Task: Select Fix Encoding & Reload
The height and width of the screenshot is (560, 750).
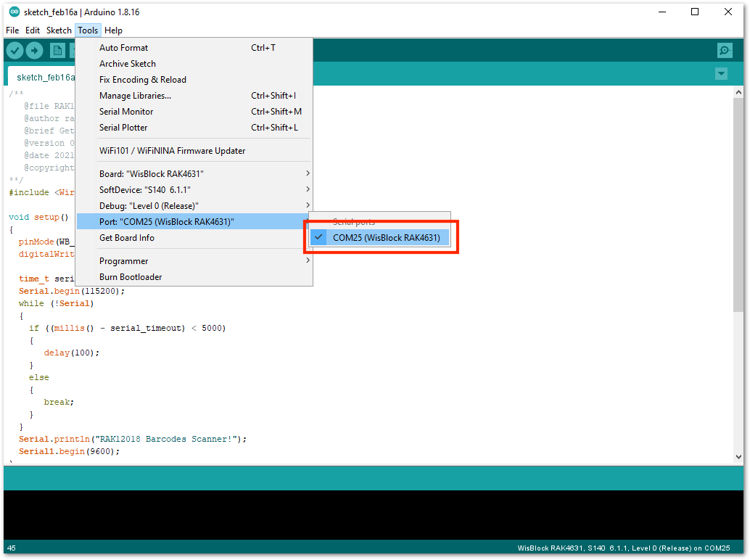Action: [194, 79]
